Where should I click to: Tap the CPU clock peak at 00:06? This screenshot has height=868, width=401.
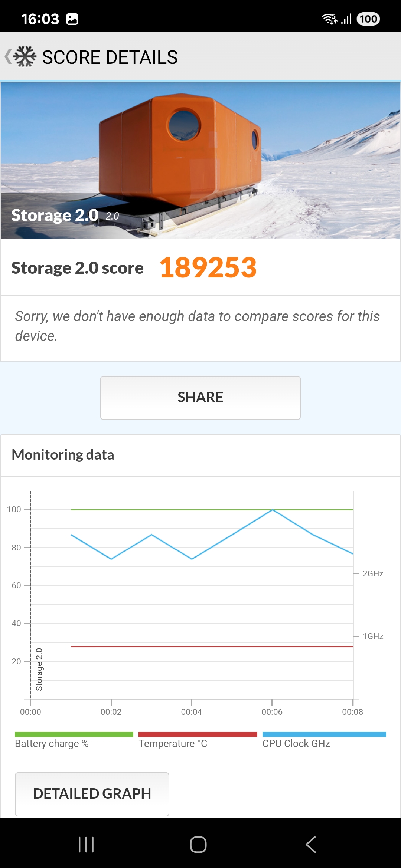[273, 510]
